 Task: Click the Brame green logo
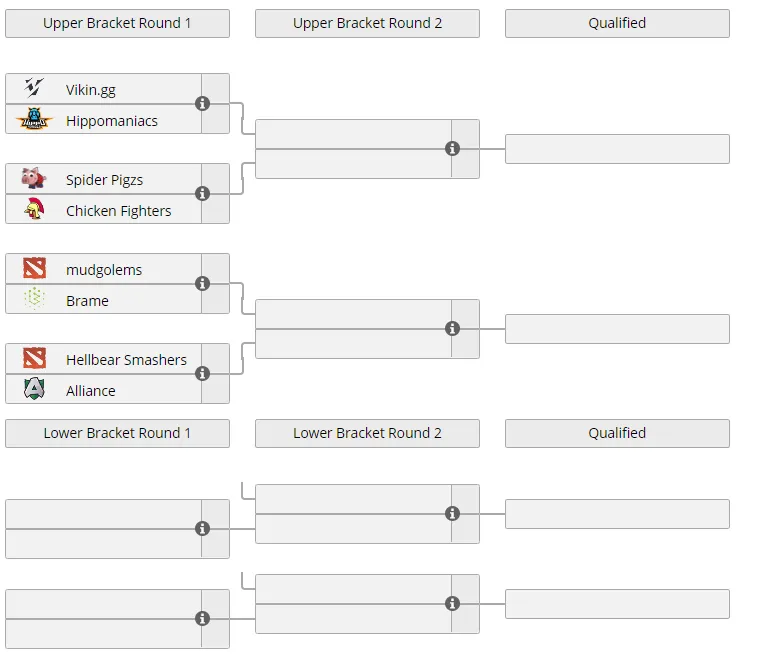click(x=34, y=298)
